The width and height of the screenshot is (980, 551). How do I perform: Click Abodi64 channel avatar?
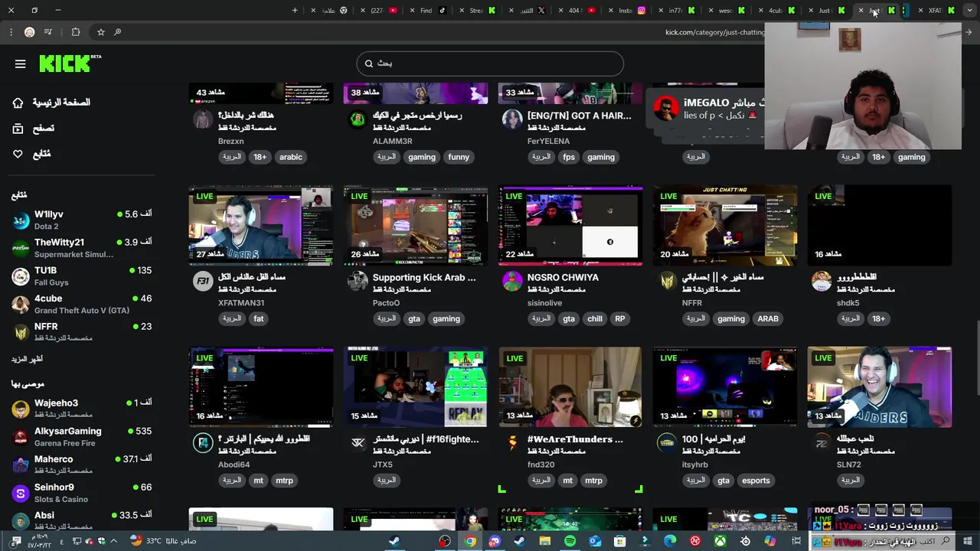pyautogui.click(x=203, y=442)
